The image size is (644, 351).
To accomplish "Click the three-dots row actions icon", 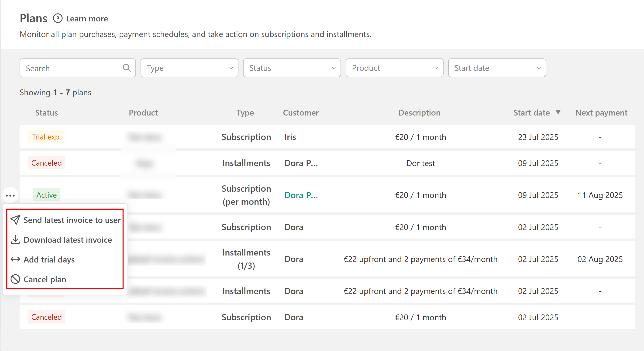I will pyautogui.click(x=10, y=195).
